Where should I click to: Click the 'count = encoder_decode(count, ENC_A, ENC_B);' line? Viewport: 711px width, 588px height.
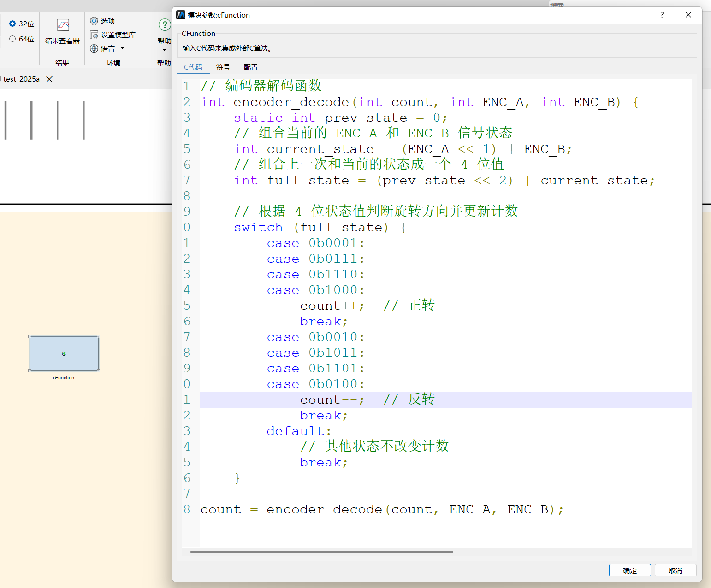click(x=382, y=510)
